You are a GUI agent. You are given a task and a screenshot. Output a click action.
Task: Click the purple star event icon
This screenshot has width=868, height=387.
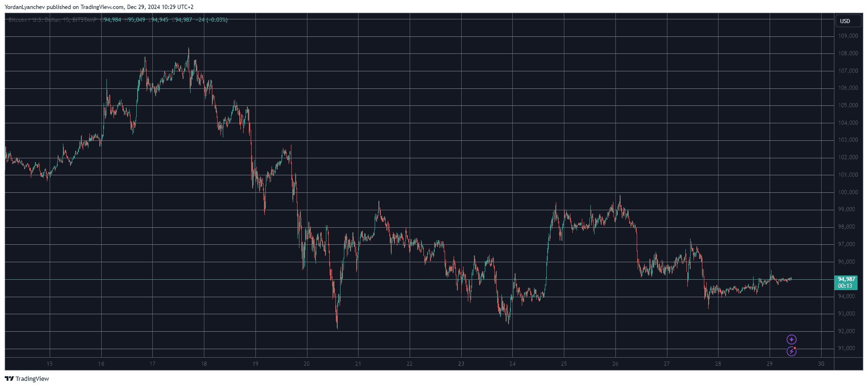(x=791, y=339)
